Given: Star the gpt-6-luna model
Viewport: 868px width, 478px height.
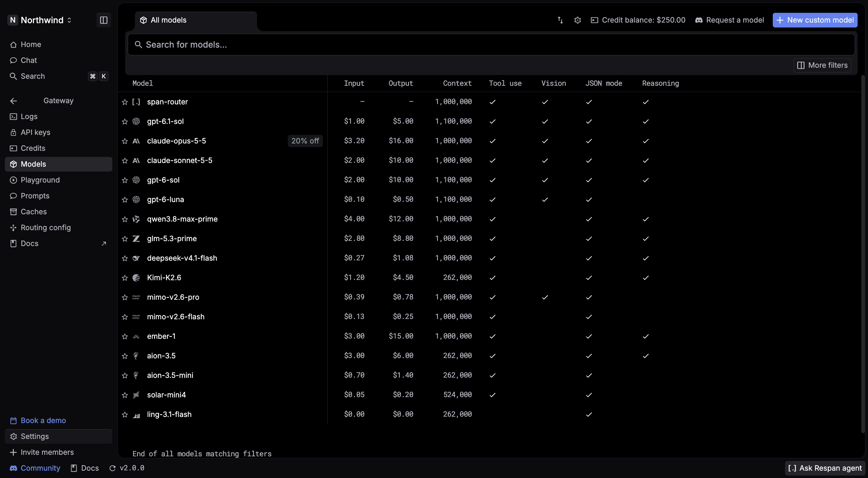Looking at the screenshot, I should (x=125, y=200).
